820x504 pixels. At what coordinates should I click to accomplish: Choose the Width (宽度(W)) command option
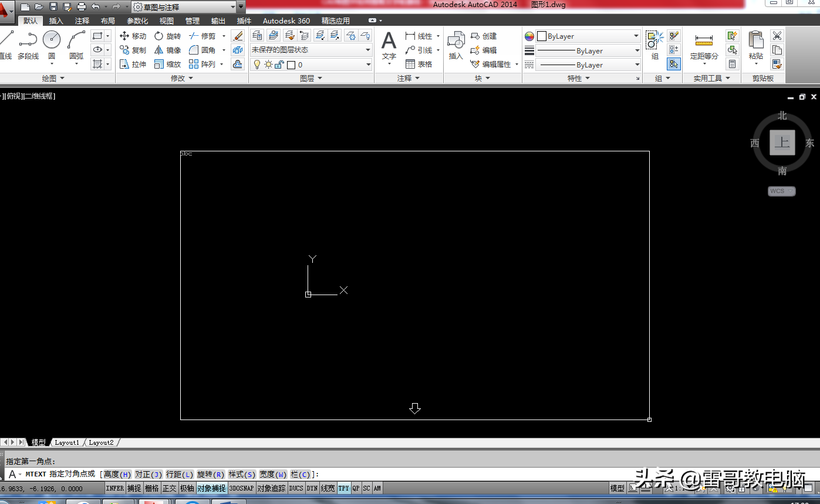273,474
